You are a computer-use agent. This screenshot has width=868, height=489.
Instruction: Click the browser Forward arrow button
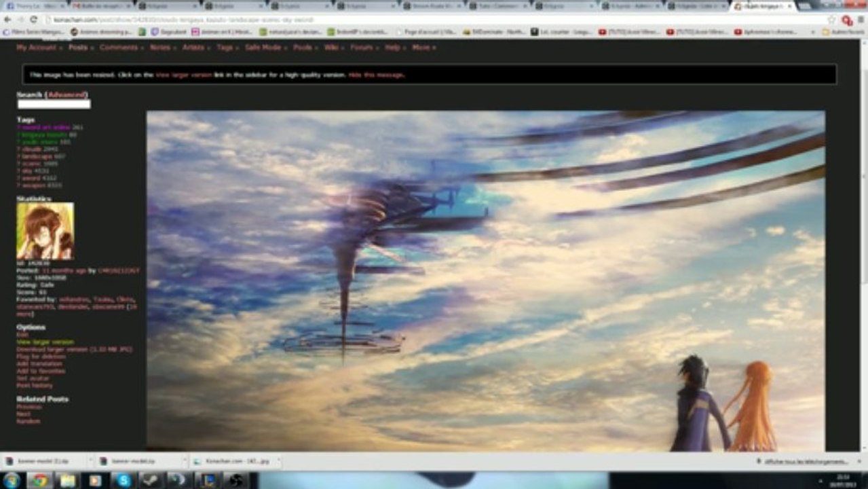(21, 20)
